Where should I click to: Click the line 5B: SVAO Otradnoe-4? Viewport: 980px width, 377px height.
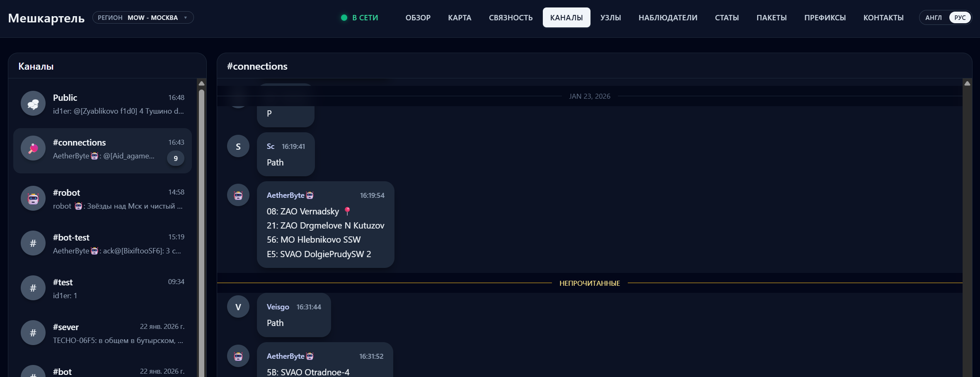[x=308, y=372]
